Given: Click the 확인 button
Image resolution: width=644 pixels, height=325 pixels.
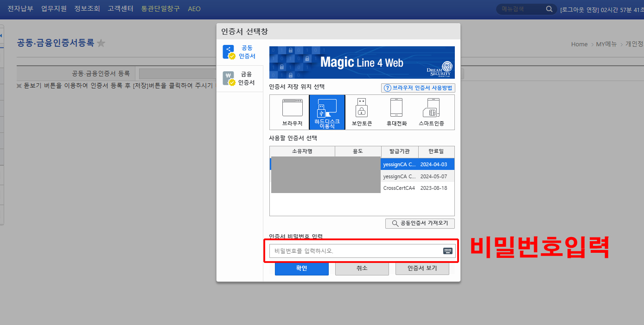Looking at the screenshot, I should [x=302, y=268].
